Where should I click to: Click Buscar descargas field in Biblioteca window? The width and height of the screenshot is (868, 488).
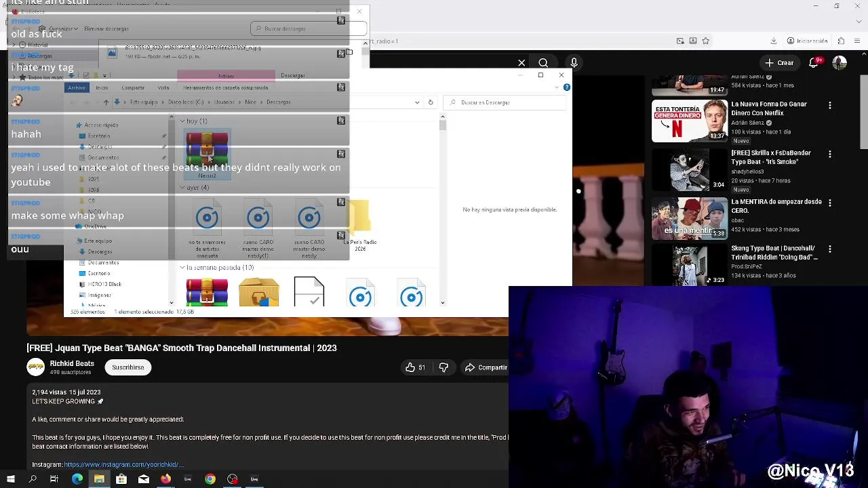tap(309, 28)
